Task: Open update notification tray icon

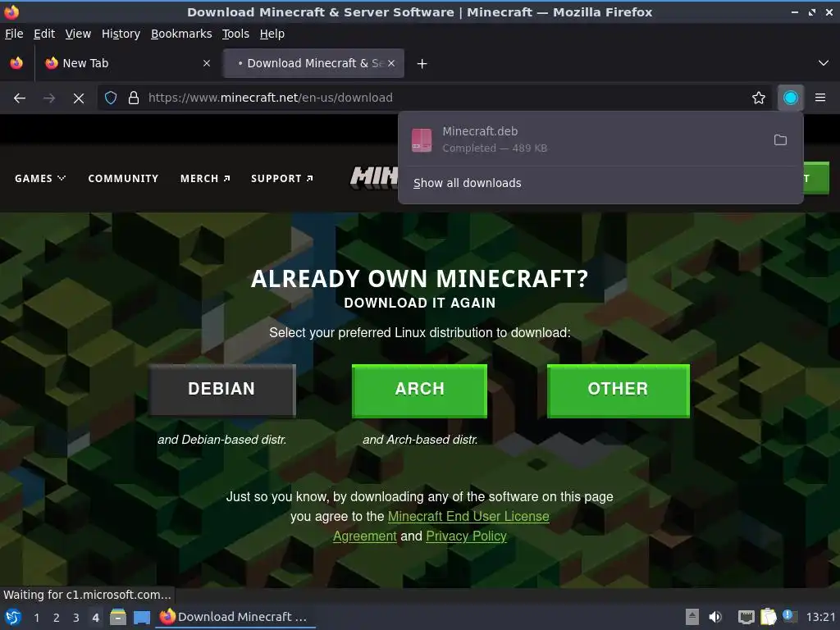Action: pos(789,615)
